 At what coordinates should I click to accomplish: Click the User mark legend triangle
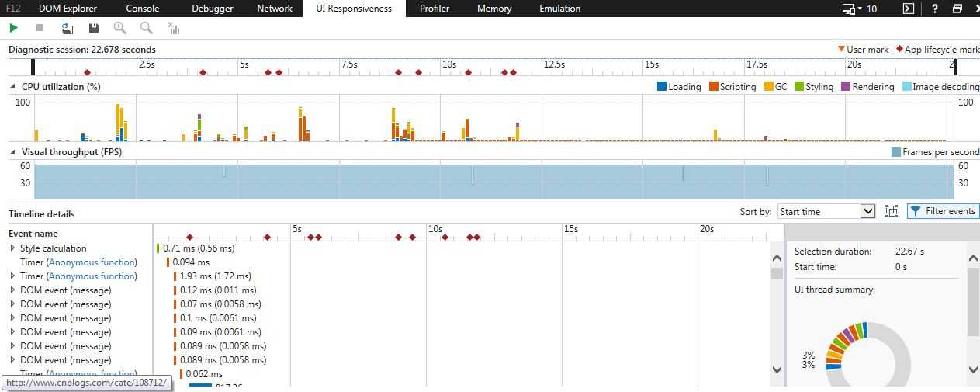tap(841, 49)
